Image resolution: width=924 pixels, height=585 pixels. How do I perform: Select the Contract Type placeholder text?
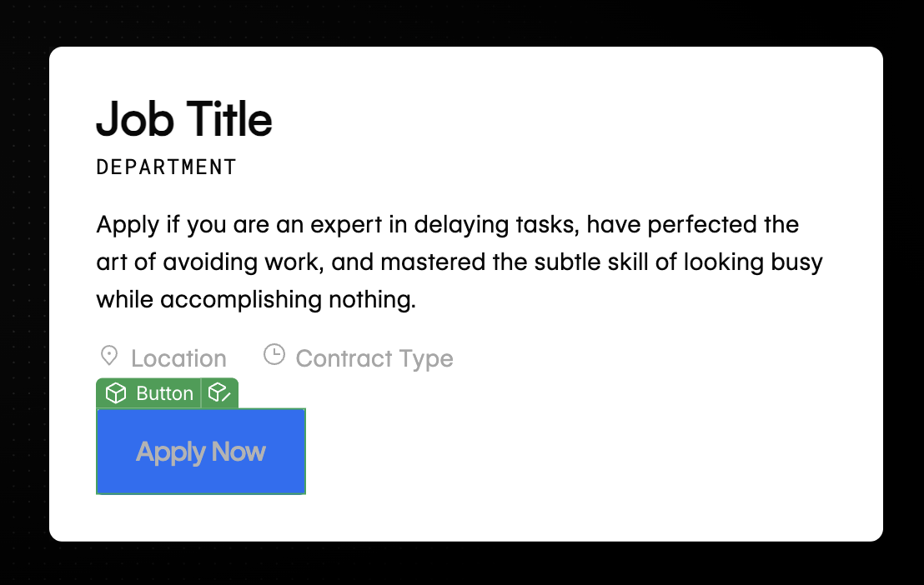click(374, 357)
